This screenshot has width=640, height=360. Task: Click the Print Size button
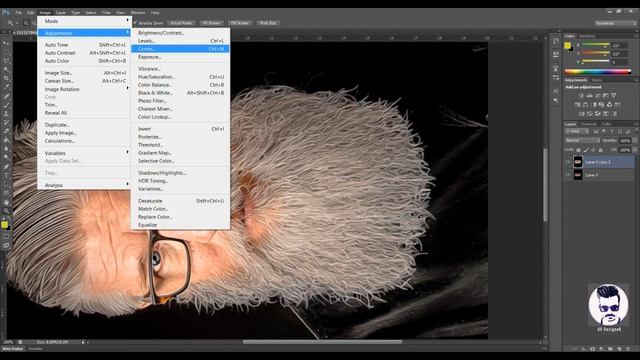pos(268,23)
